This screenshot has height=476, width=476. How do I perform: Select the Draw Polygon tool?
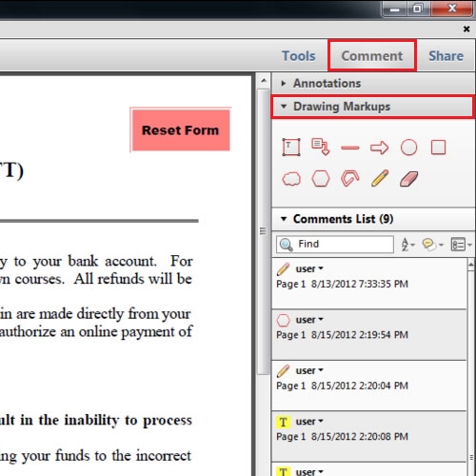point(321,179)
